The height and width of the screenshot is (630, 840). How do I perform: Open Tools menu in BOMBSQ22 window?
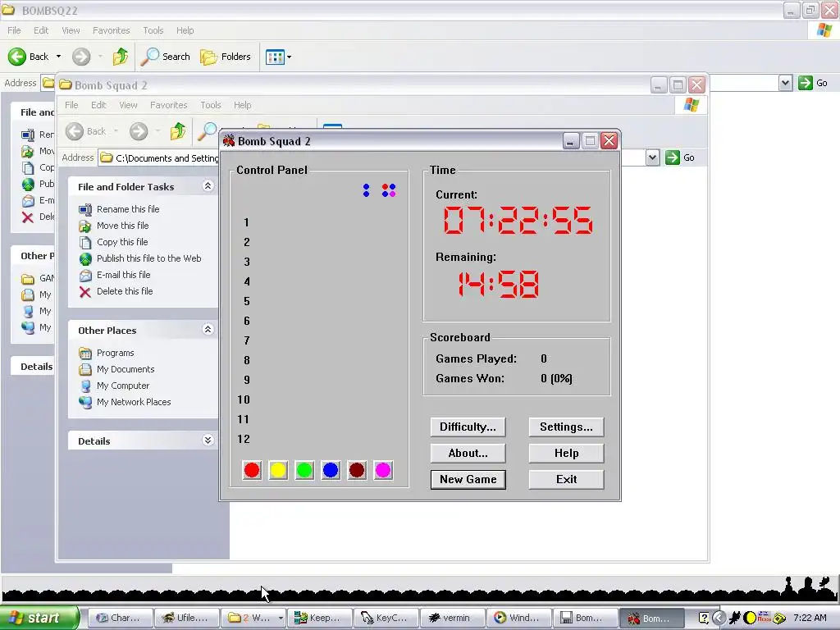[x=153, y=30]
